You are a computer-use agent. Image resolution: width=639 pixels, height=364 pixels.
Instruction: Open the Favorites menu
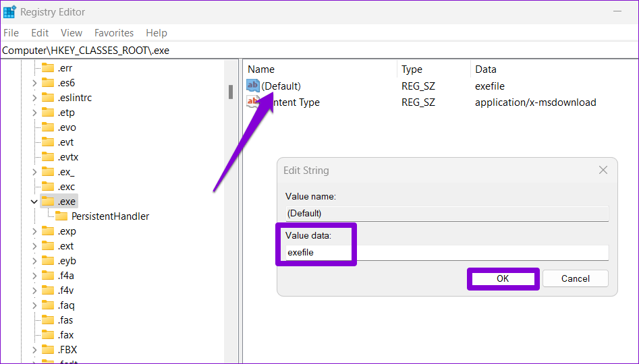point(114,33)
